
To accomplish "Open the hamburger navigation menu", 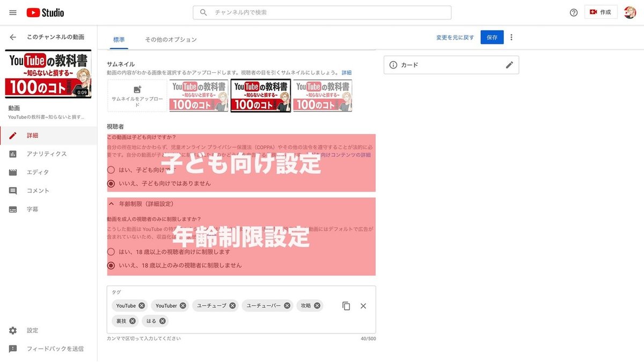I will click(12, 12).
